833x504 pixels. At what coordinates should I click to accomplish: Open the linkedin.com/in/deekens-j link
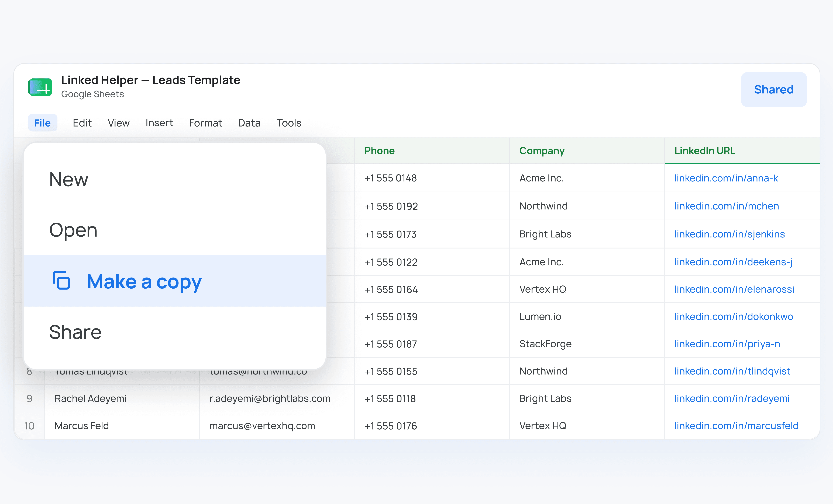click(734, 262)
